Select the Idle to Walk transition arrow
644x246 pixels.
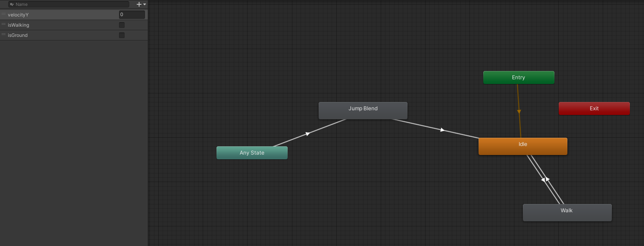(543, 180)
